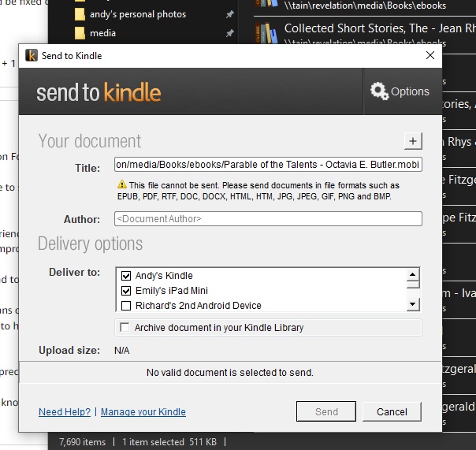The height and width of the screenshot is (450, 476).
Task: Click the yellow folder icon for media
Action: (x=80, y=33)
